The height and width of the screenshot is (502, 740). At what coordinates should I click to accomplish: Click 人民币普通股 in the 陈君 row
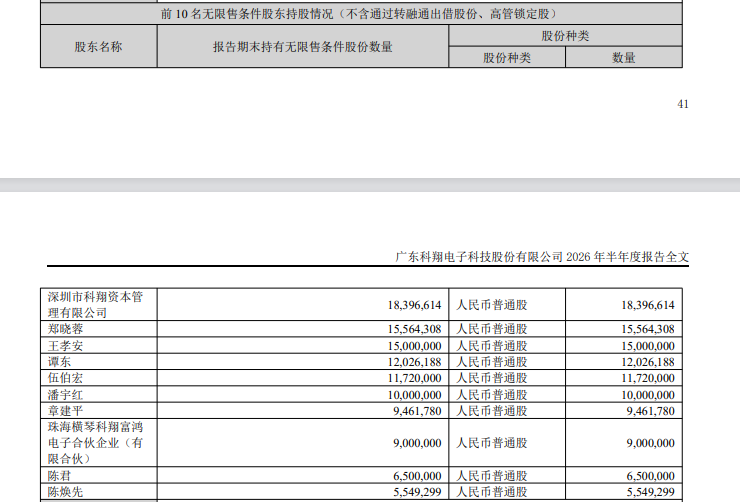(492, 476)
